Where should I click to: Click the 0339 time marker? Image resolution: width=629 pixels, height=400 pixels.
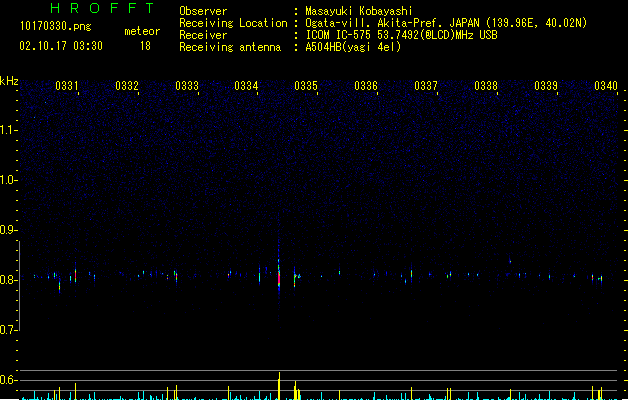[546, 86]
